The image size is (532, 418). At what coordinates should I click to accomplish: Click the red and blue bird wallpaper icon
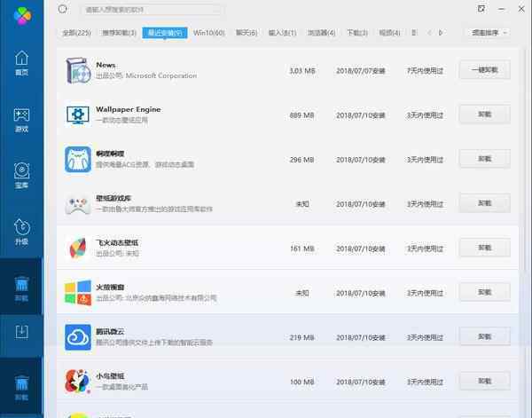[78, 382]
